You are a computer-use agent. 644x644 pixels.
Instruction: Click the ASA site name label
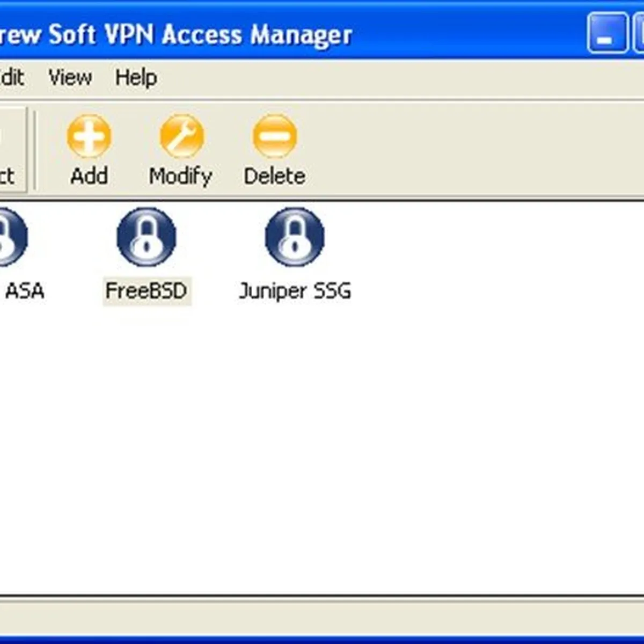pos(24,291)
